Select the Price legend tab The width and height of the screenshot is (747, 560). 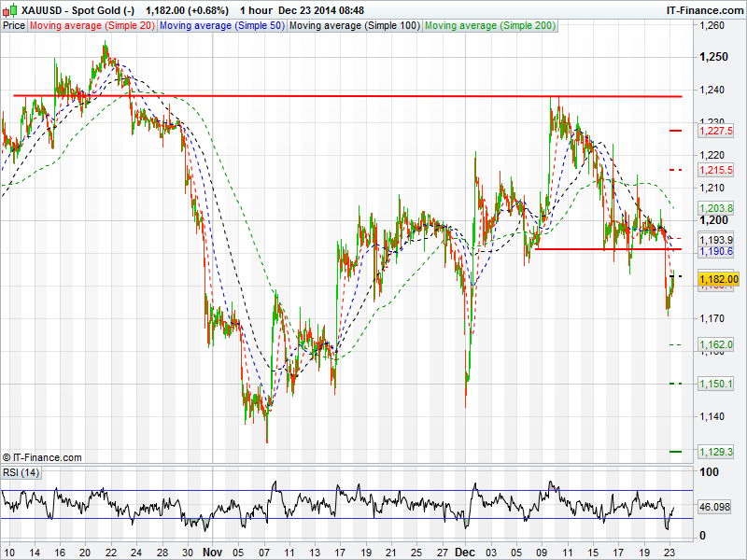14,25
